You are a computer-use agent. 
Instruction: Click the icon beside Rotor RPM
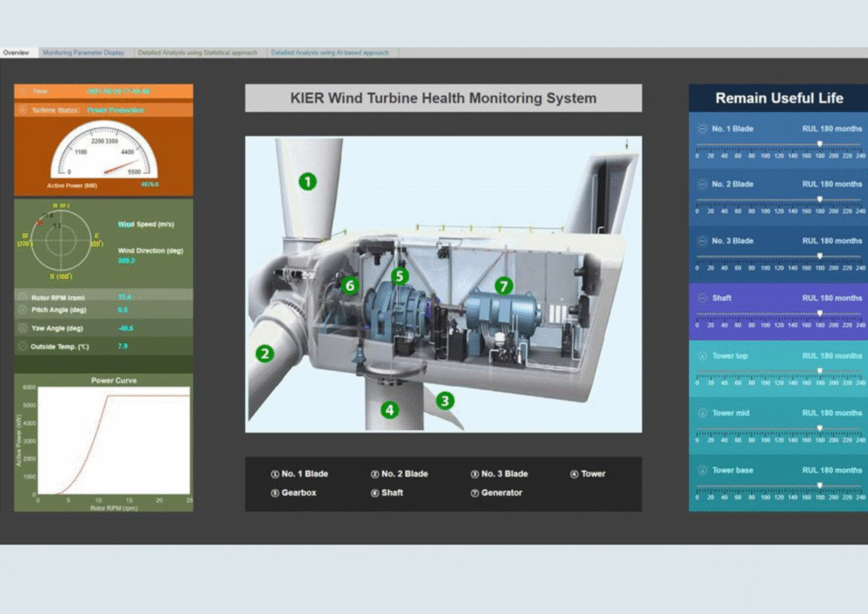coord(23,298)
